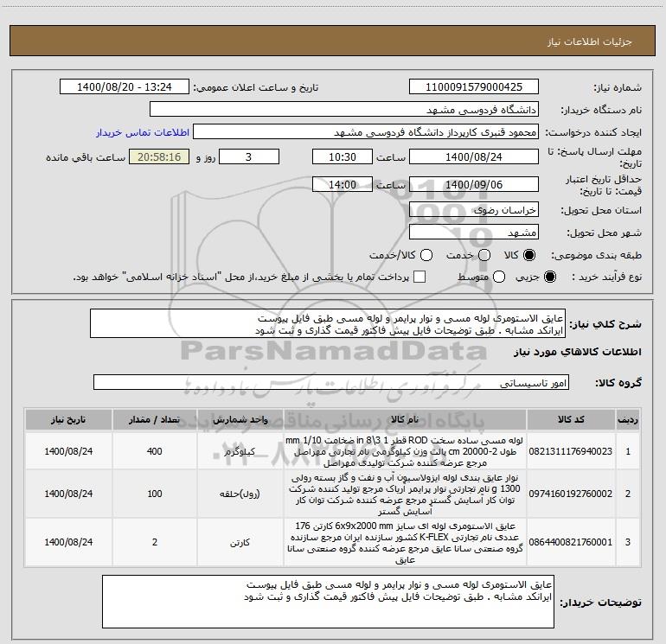This screenshot has width=666, height=644.
Task: Click the copper pipe ROD item description
Action: (x=405, y=451)
